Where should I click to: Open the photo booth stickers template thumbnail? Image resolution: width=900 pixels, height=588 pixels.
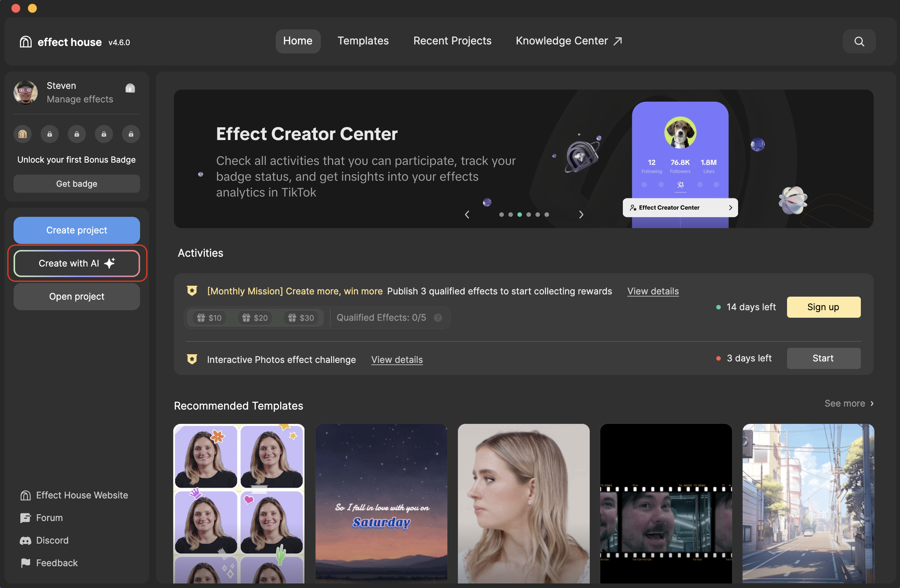point(239,503)
